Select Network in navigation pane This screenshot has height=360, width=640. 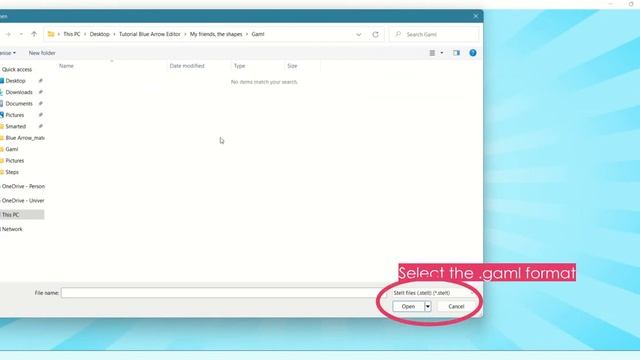(x=12, y=229)
